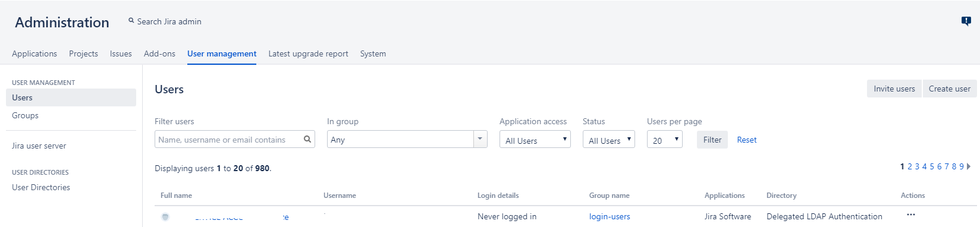Click the Directory column header
This screenshot has height=227, width=980.
[x=781, y=196]
